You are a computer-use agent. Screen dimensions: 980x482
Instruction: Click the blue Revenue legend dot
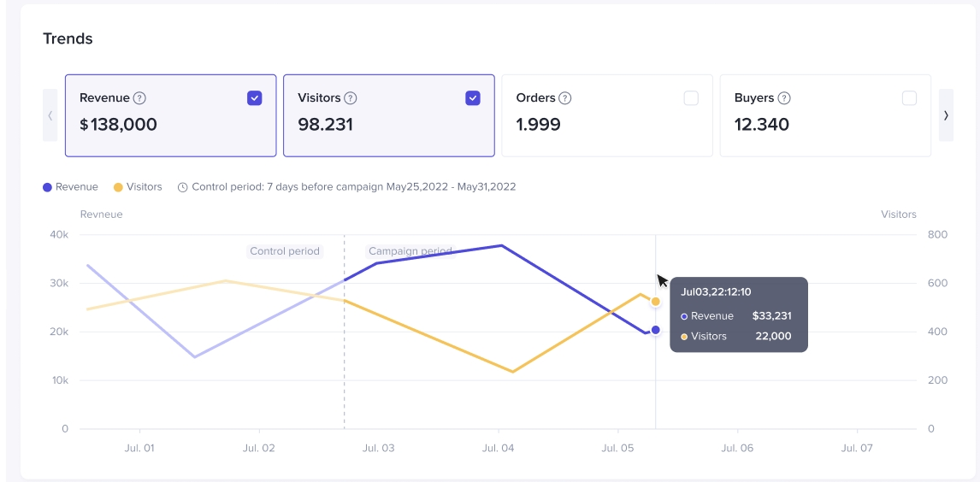tap(48, 187)
